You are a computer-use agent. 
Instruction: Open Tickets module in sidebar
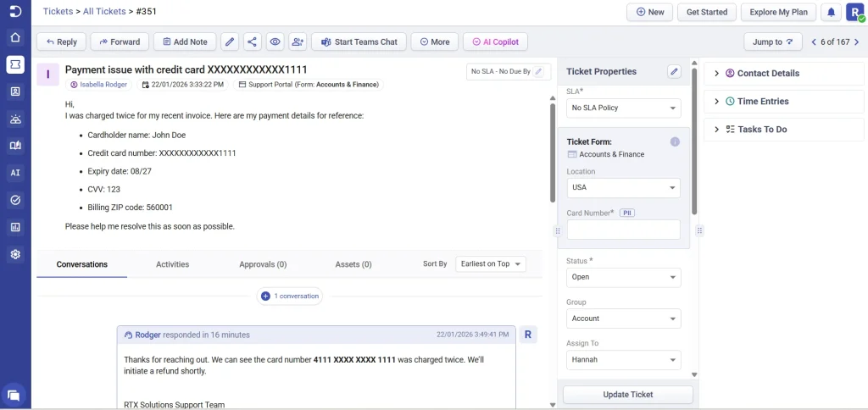[x=15, y=64]
